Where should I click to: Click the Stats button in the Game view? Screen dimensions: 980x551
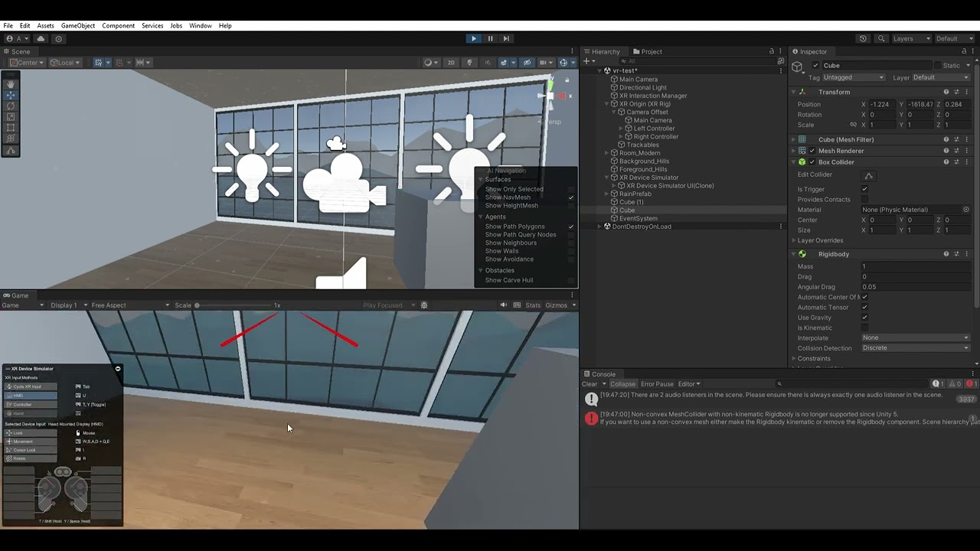tap(533, 305)
